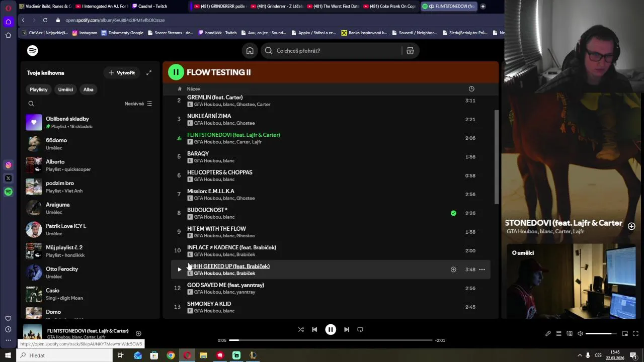Switch to Coke Prank On Cop tab
Image resolution: width=644 pixels, height=362 pixels.
389,7
